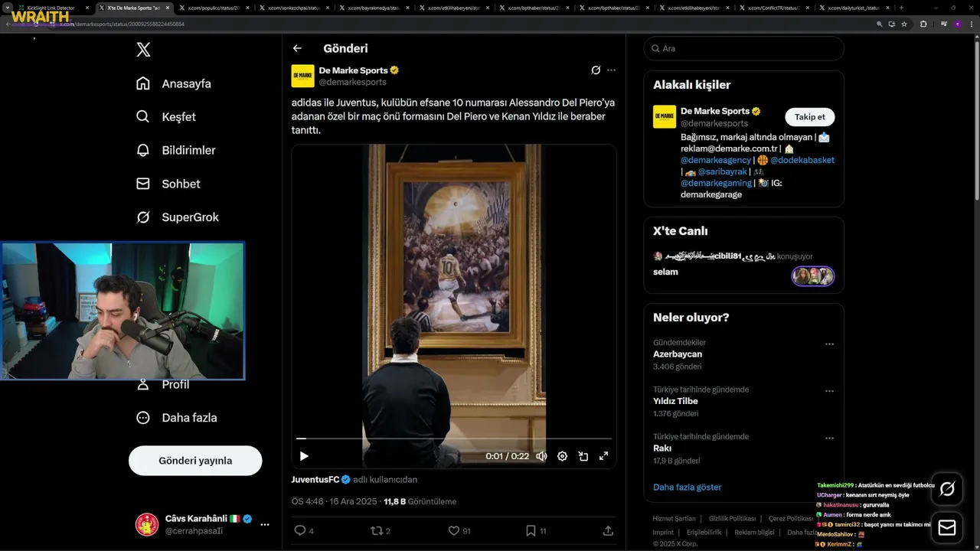Open video settings gear

click(562, 456)
